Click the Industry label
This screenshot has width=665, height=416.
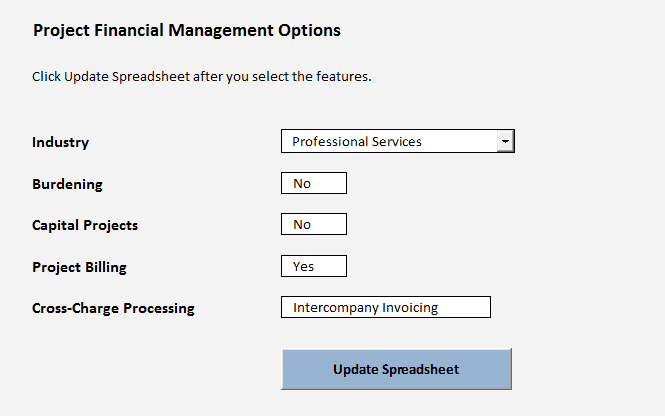tap(60, 142)
